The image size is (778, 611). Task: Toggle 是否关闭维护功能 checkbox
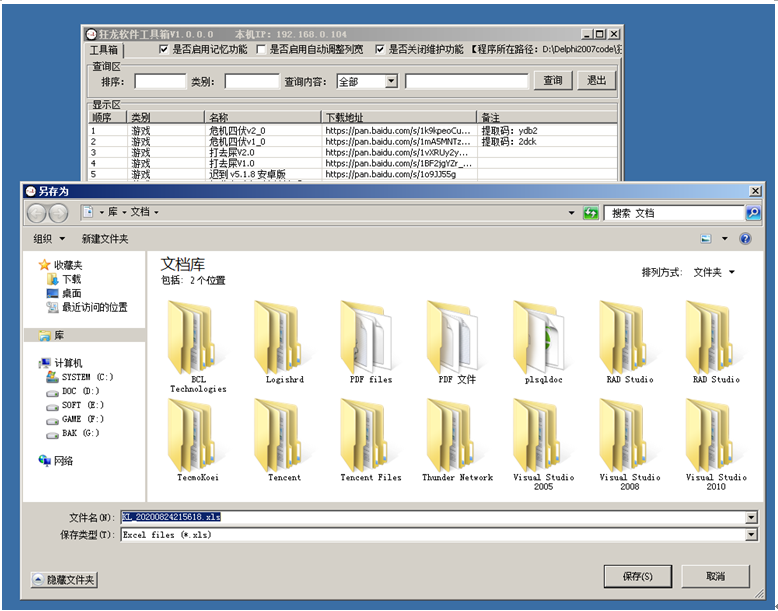click(380, 49)
